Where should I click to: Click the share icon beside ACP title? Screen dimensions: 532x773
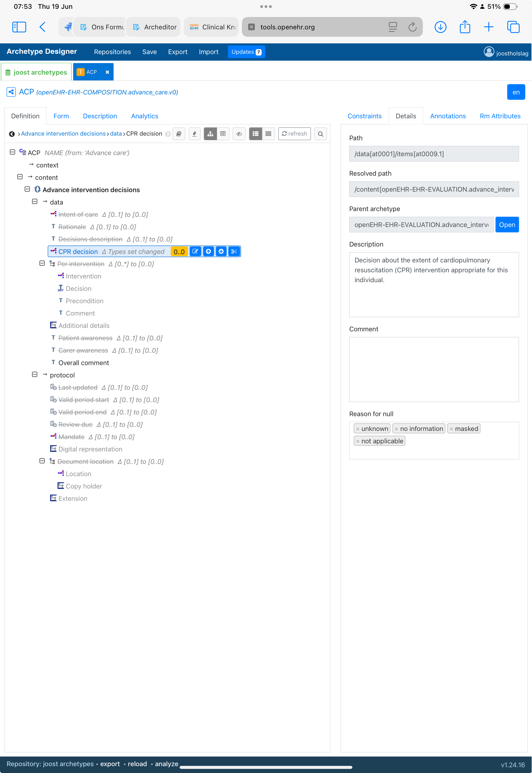(x=11, y=92)
